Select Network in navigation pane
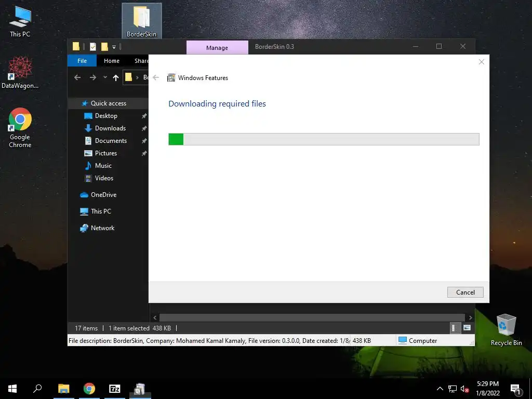The width and height of the screenshot is (532, 399). tap(102, 228)
